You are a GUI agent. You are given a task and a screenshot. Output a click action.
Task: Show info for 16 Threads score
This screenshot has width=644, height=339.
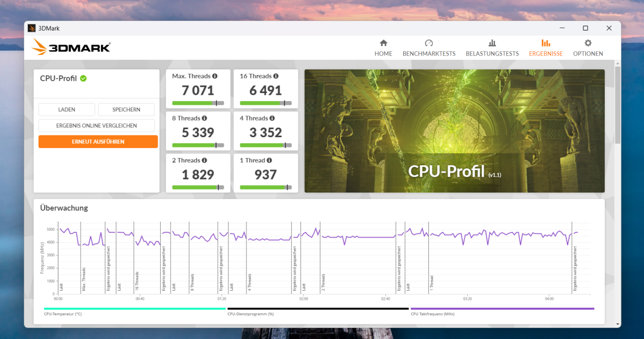click(276, 76)
